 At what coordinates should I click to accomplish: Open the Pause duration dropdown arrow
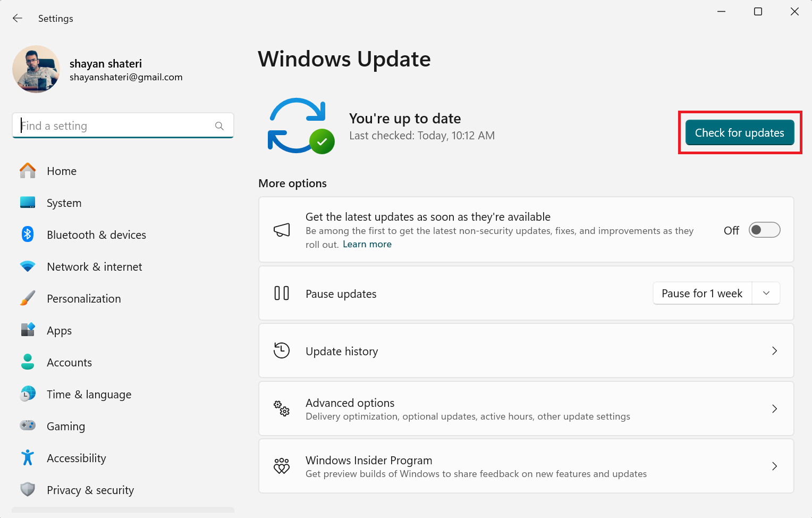(x=766, y=294)
